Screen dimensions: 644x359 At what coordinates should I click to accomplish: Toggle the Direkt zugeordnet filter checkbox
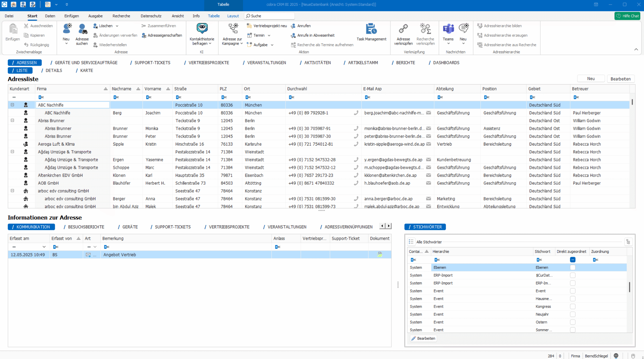[573, 260]
